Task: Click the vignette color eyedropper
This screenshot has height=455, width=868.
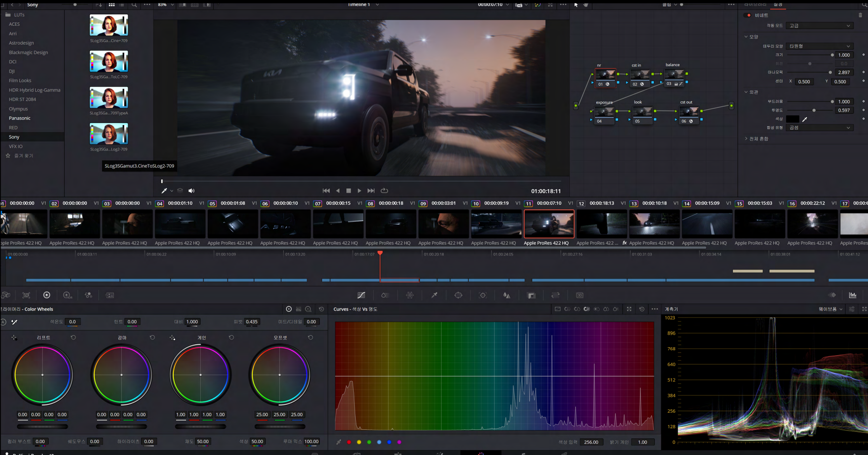Action: pos(805,119)
